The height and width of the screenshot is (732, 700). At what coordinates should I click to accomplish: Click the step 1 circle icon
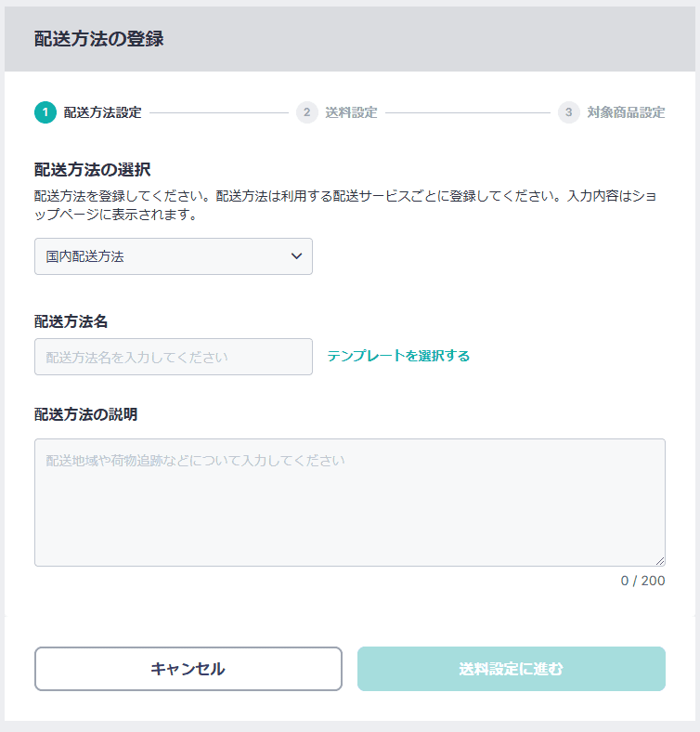(45, 112)
